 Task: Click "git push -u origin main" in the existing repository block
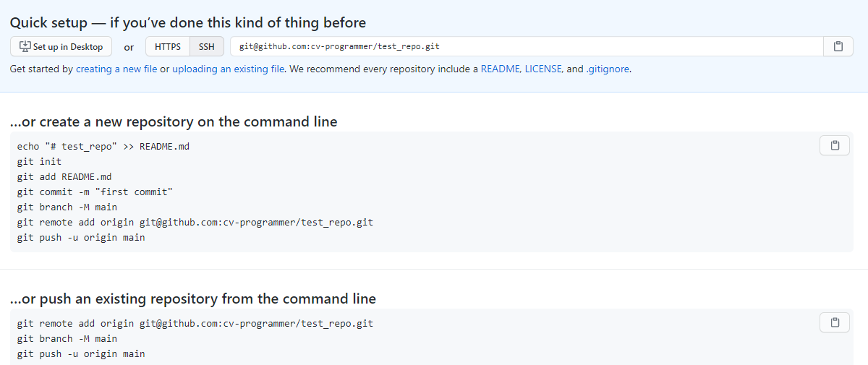tap(81, 353)
